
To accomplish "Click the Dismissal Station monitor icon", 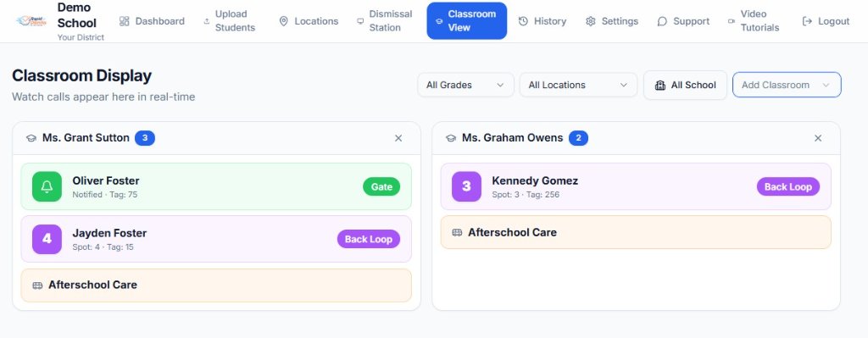I will 360,21.
